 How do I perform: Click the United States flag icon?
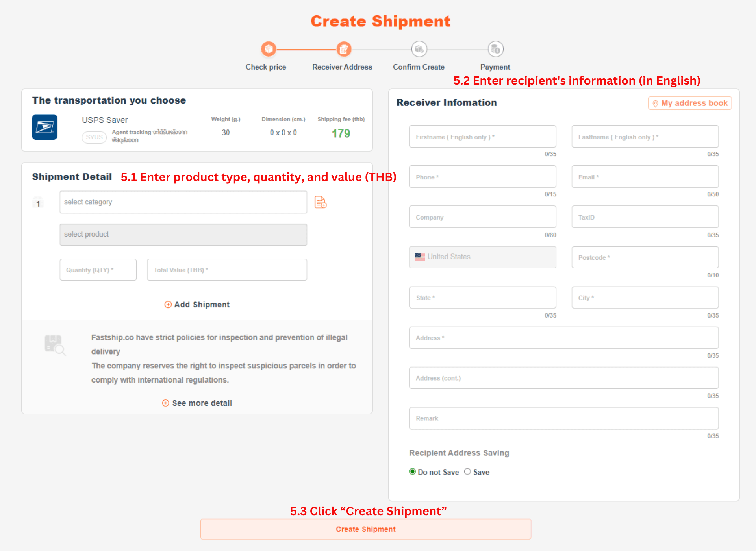(420, 257)
